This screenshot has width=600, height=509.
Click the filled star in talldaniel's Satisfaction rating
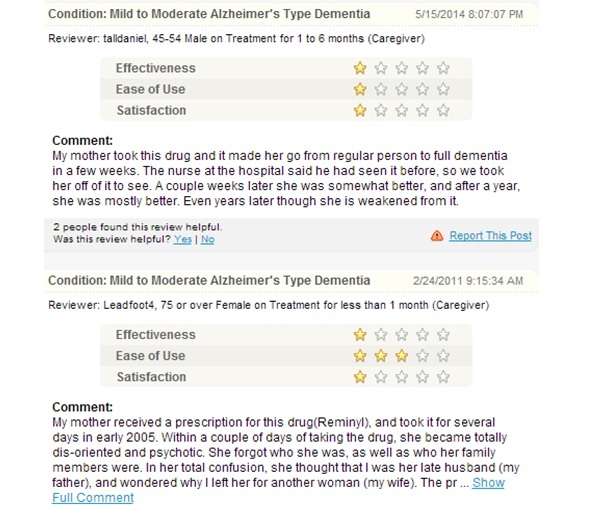360,110
